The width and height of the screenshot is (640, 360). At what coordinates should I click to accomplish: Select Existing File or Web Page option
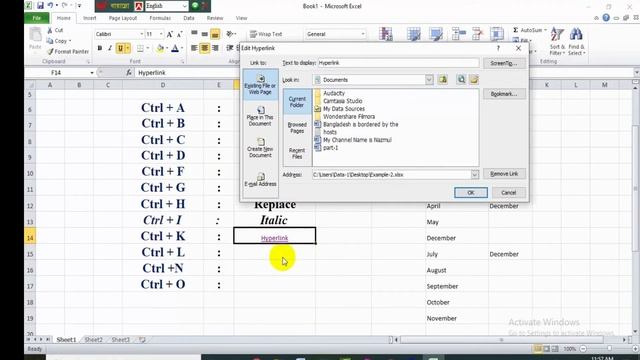pos(260,84)
